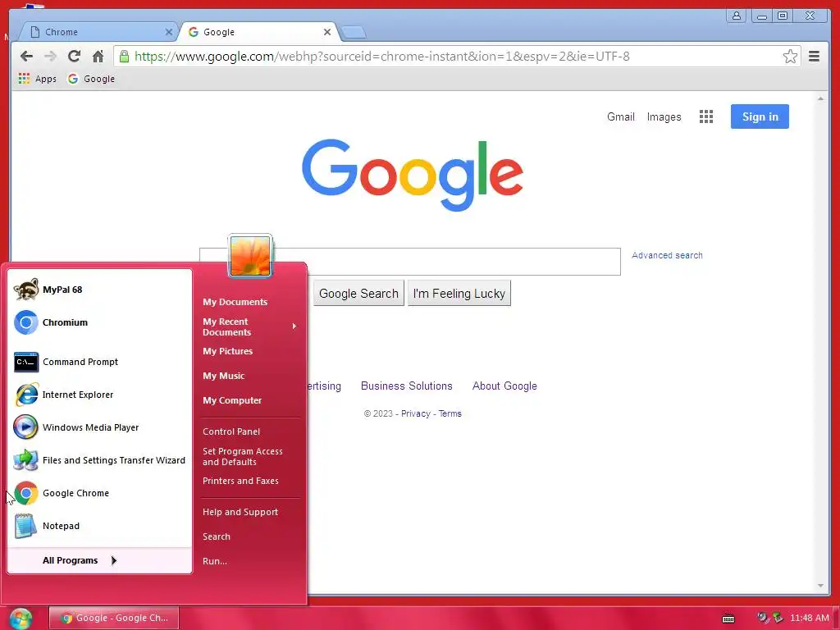
Task: Open Command Prompt from Start menu
Action: [99, 362]
